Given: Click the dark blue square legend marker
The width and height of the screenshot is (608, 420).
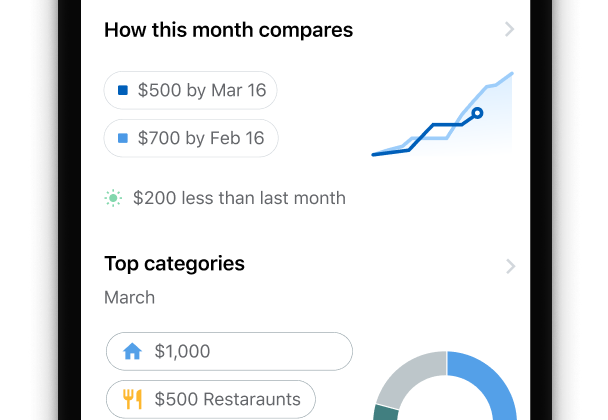Looking at the screenshot, I should pos(123,90).
